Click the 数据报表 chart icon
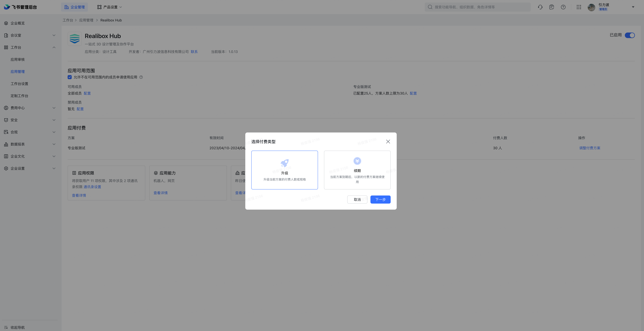This screenshot has width=644, height=331. pos(6,144)
